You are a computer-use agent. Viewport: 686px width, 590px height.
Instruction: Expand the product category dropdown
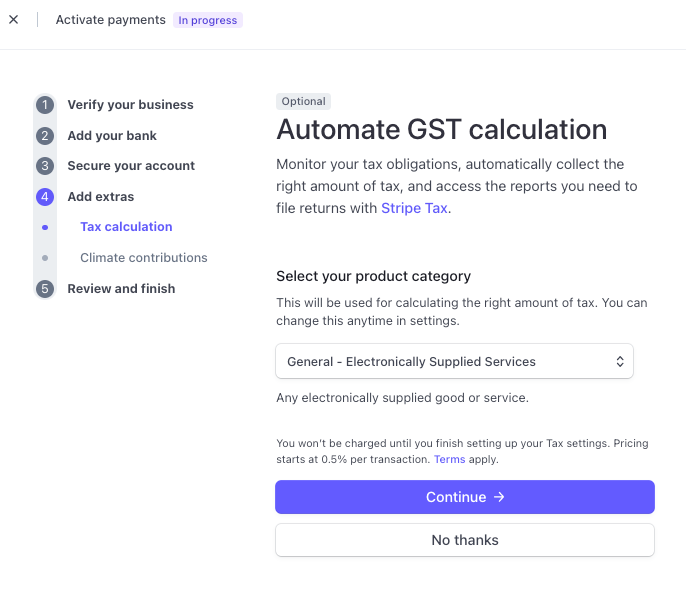pyautogui.click(x=454, y=362)
